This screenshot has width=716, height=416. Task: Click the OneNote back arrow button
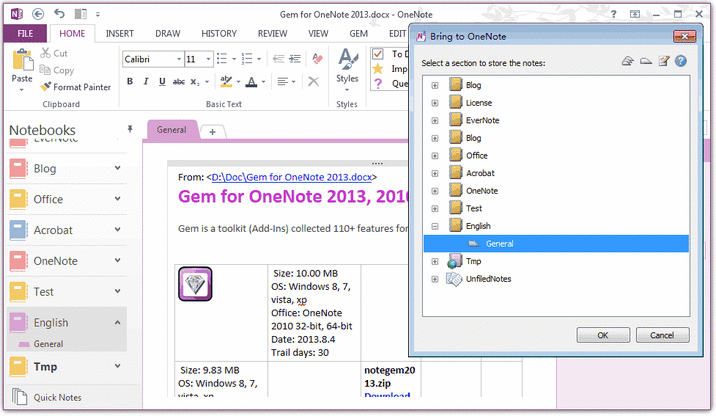[x=38, y=14]
